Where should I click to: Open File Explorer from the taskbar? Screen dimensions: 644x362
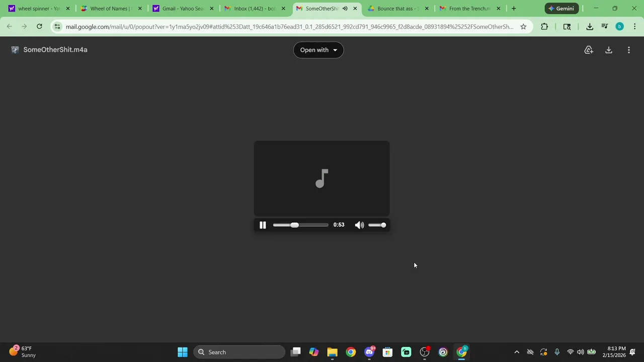332,352
